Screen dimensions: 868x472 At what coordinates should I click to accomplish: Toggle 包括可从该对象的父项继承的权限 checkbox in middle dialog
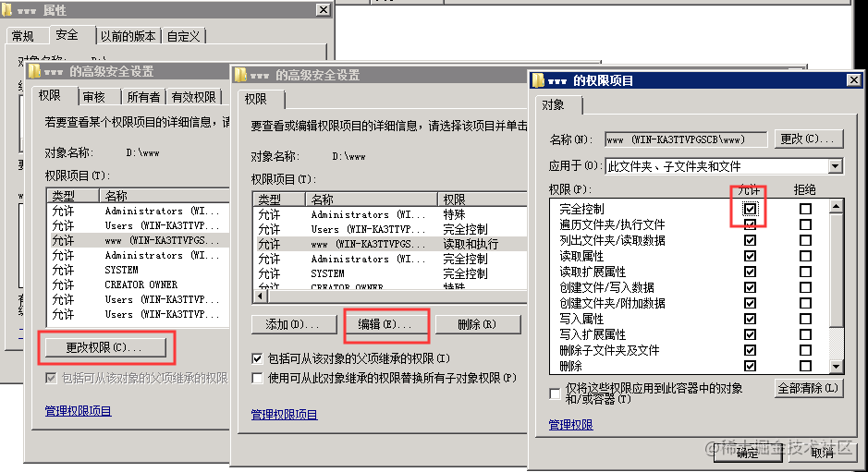[x=257, y=357]
